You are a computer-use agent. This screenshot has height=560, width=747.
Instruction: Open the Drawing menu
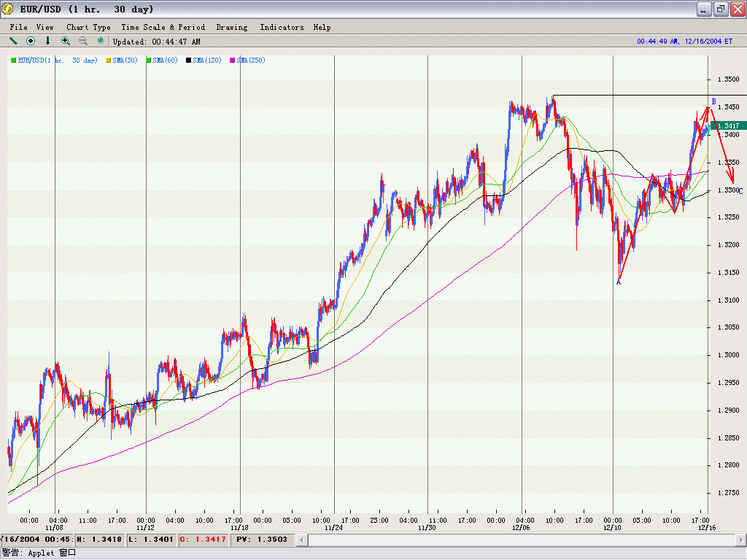coord(232,27)
